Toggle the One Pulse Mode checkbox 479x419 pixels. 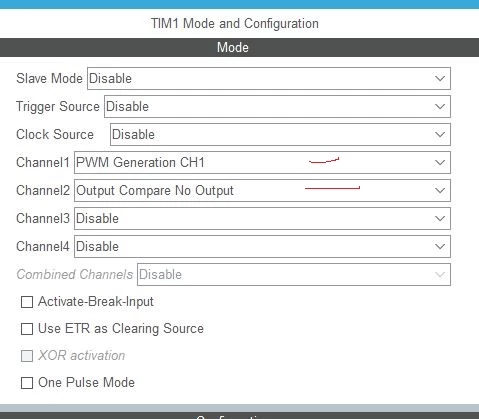tap(27, 383)
